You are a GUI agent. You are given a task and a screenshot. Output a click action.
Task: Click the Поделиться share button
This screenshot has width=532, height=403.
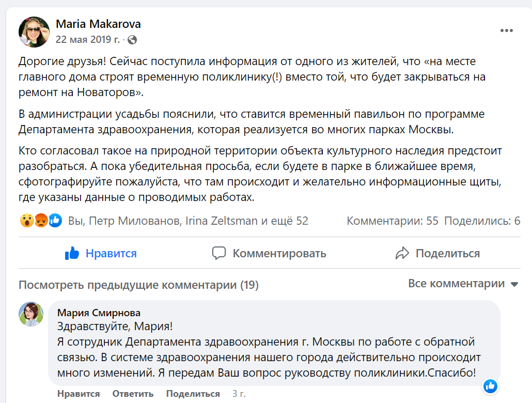[437, 253]
